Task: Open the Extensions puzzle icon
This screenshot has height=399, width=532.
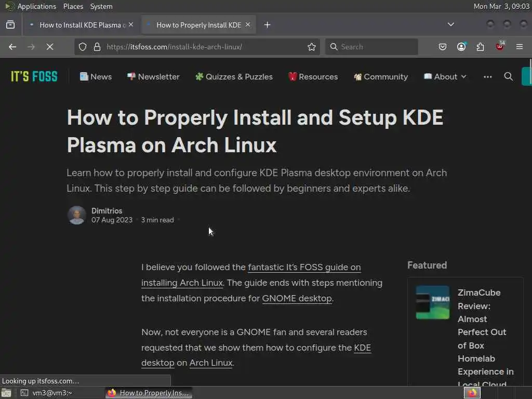Action: pos(481,47)
